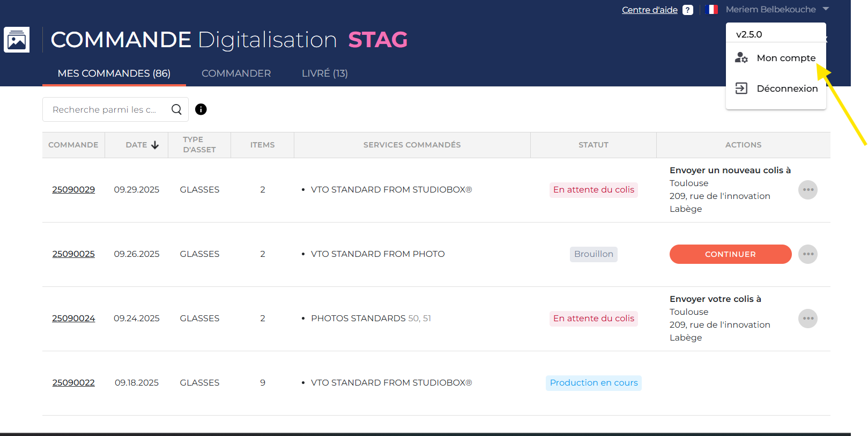The image size is (868, 436).
Task: Choose Déconnexion to log out
Action: coord(787,88)
